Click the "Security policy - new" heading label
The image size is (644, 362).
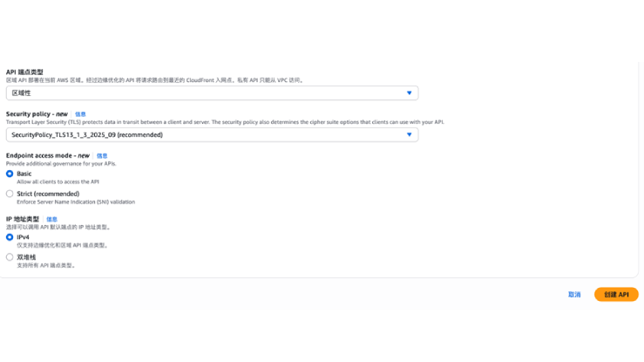37,114
